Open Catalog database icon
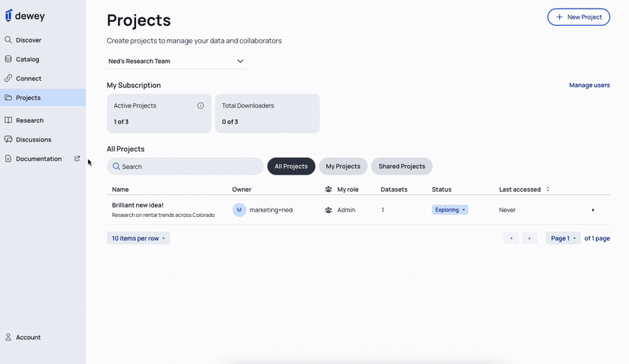 8,59
